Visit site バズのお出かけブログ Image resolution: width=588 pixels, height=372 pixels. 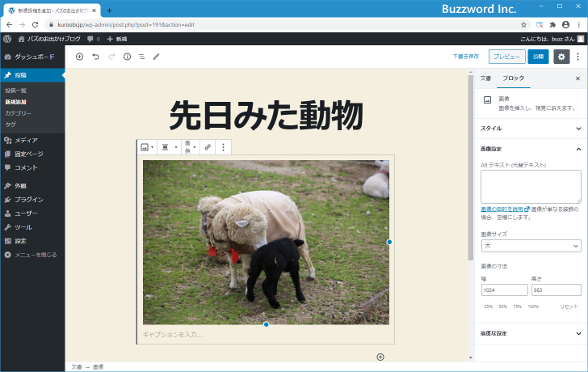tap(49, 39)
